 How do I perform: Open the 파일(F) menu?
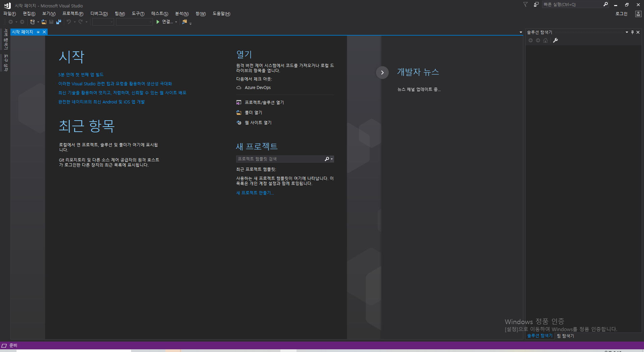click(9, 14)
